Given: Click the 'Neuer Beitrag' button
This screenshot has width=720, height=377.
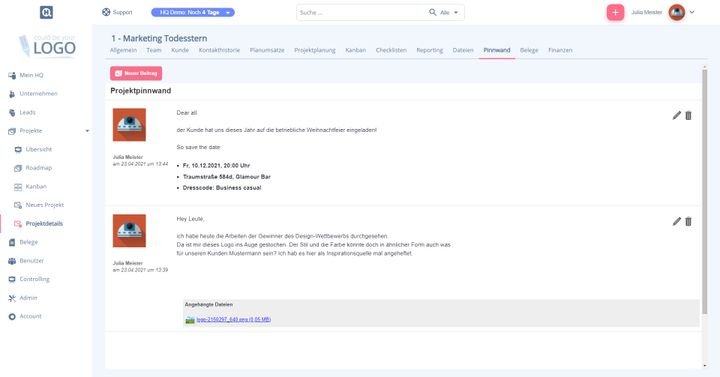Looking at the screenshot, I should [136, 73].
